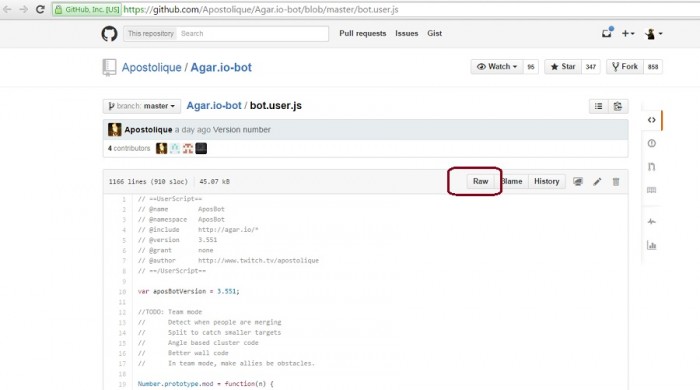700x390 pixels.
Task: Click the 4 contributors link
Action: click(129, 148)
